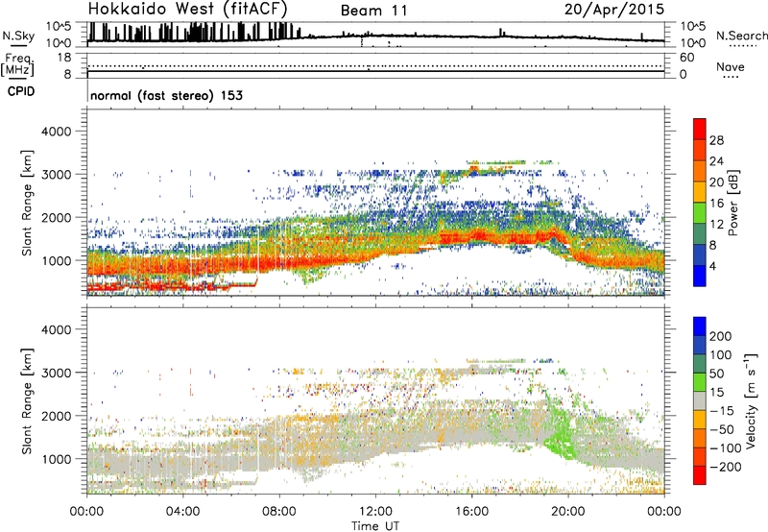
Task: Click the Freq. [MHz] axis label
Action: click(17, 64)
